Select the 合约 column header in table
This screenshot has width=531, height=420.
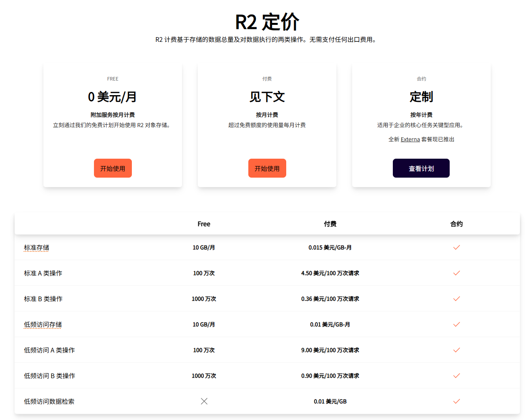coord(456,224)
